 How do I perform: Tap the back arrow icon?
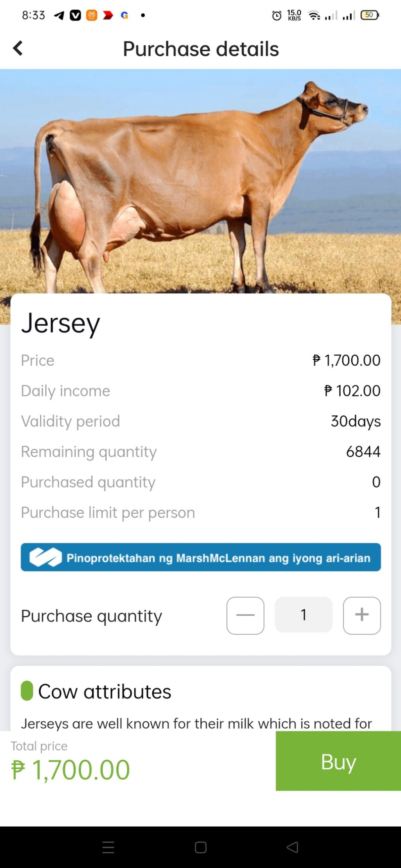tap(18, 49)
